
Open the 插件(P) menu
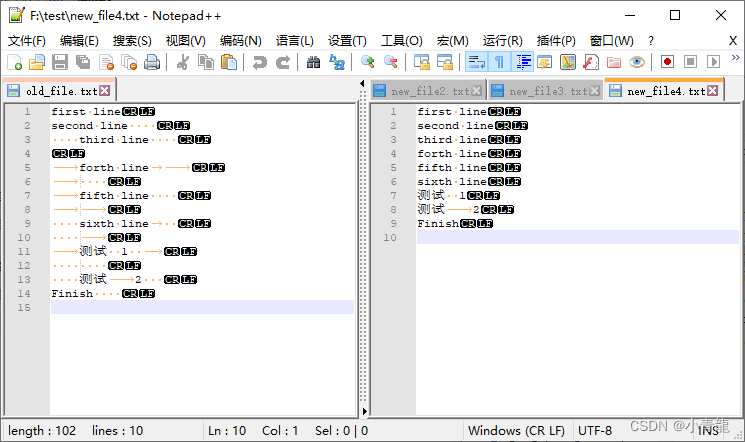pyautogui.click(x=556, y=41)
